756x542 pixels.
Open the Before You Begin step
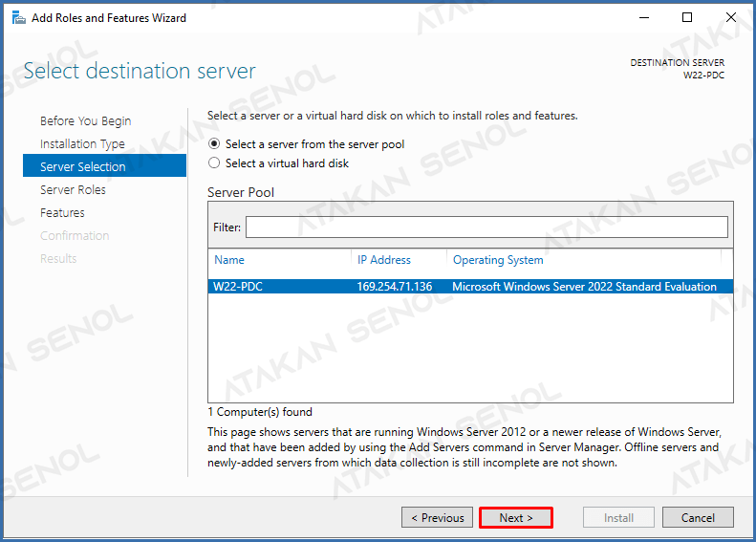(85, 121)
